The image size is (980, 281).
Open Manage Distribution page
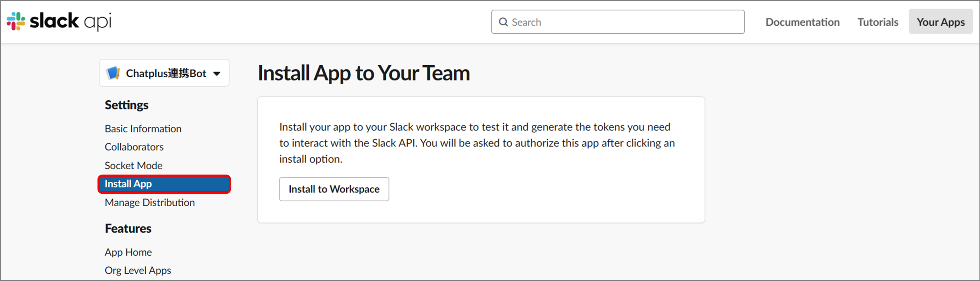(x=149, y=203)
